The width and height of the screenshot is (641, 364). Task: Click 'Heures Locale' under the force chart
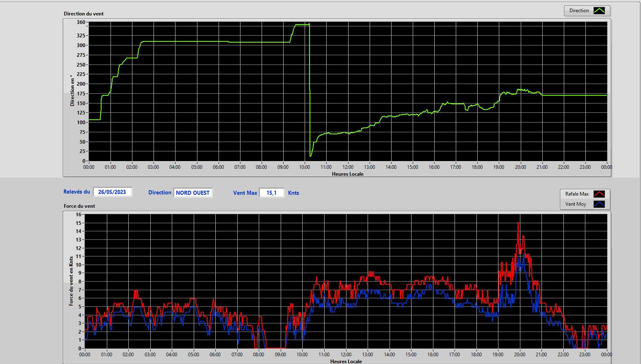click(346, 361)
